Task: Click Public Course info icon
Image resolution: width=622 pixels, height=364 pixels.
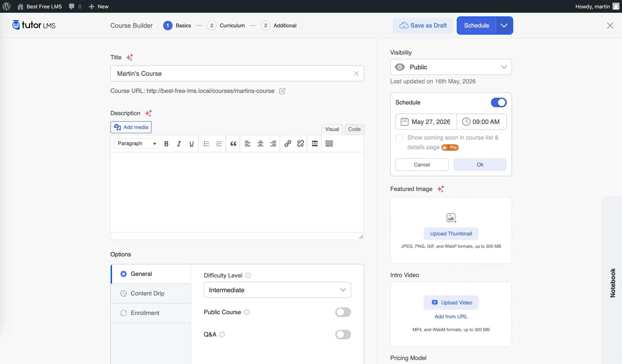Action: click(x=247, y=312)
